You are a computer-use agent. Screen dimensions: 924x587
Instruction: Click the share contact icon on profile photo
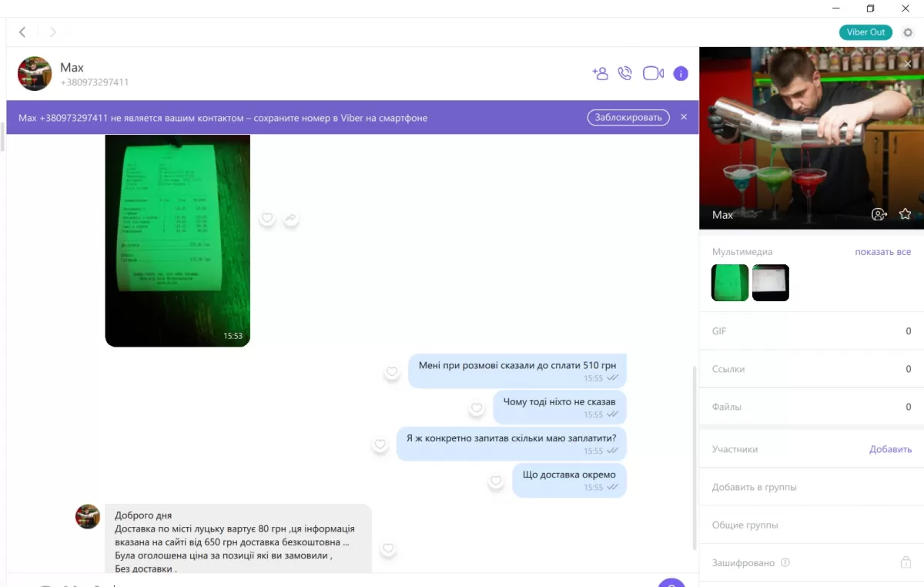(x=879, y=214)
